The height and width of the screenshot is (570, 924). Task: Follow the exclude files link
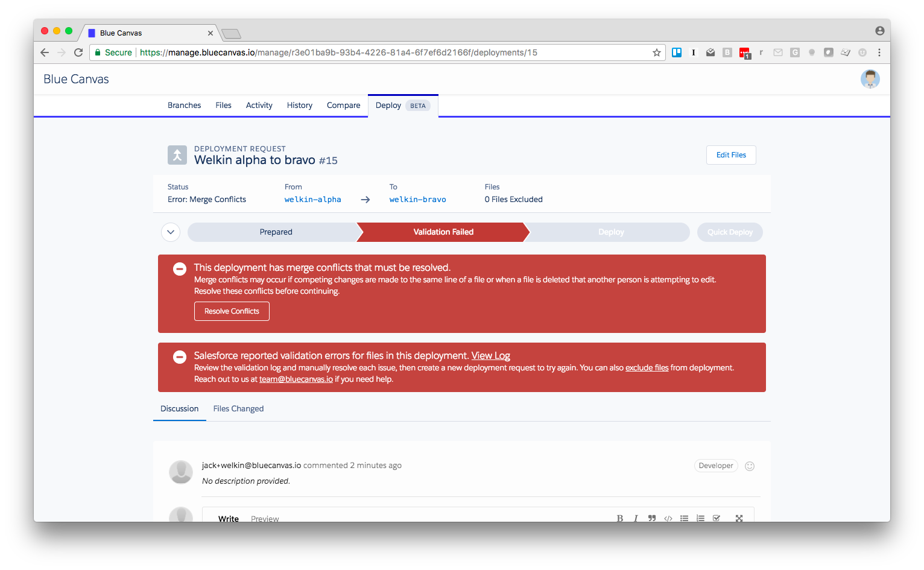[647, 368]
